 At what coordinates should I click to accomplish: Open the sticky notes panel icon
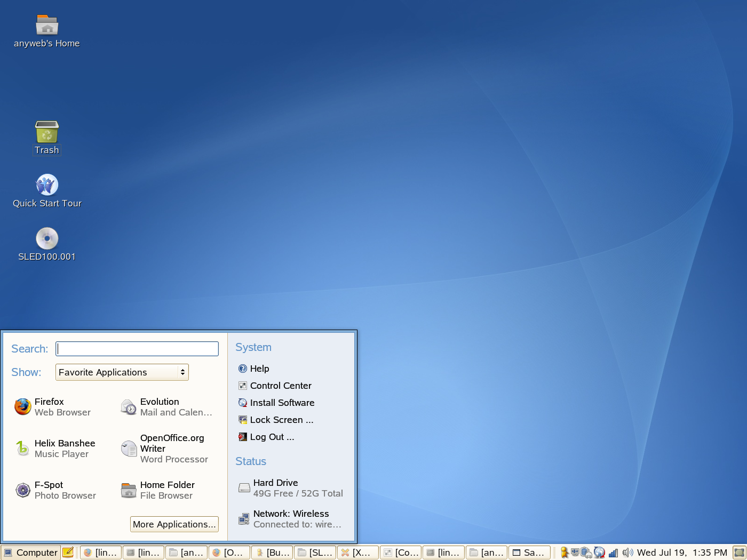click(x=68, y=553)
